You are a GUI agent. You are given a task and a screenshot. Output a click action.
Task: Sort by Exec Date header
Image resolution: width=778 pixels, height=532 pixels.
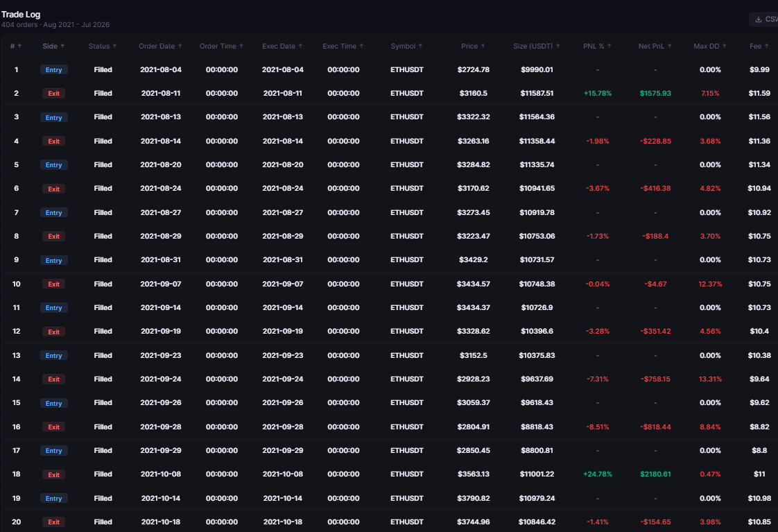point(282,46)
